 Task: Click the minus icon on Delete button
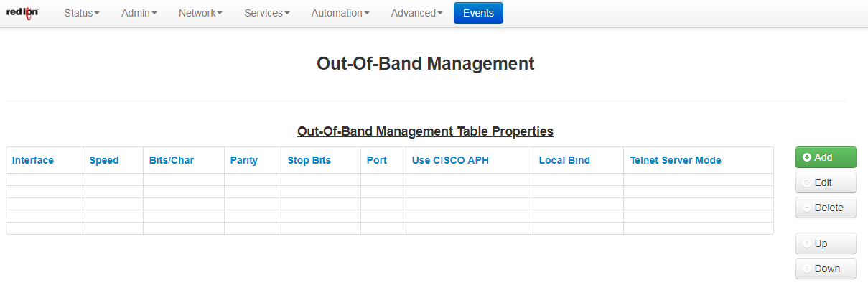coord(807,208)
